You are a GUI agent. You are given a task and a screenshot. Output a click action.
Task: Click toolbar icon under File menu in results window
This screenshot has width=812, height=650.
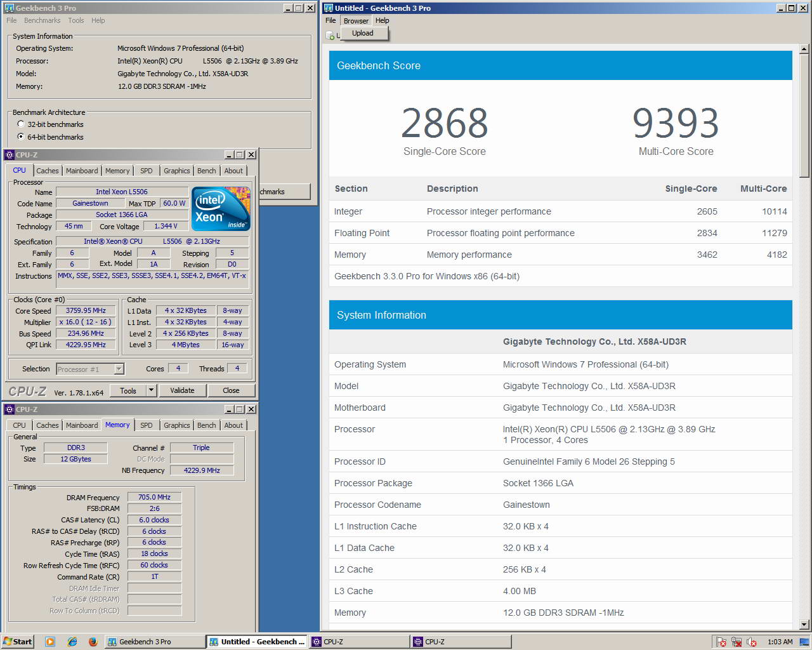tap(331, 36)
